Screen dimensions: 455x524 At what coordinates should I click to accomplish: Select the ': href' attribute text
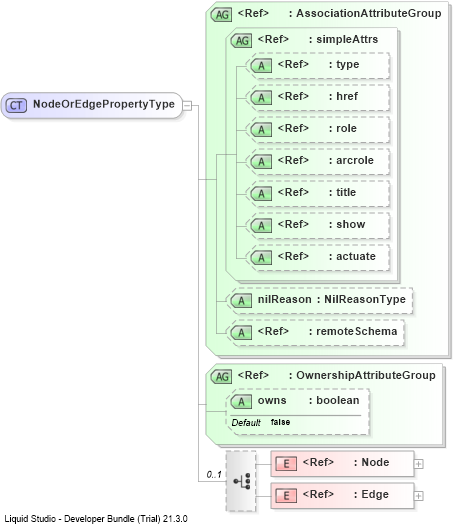pyautogui.click(x=344, y=97)
